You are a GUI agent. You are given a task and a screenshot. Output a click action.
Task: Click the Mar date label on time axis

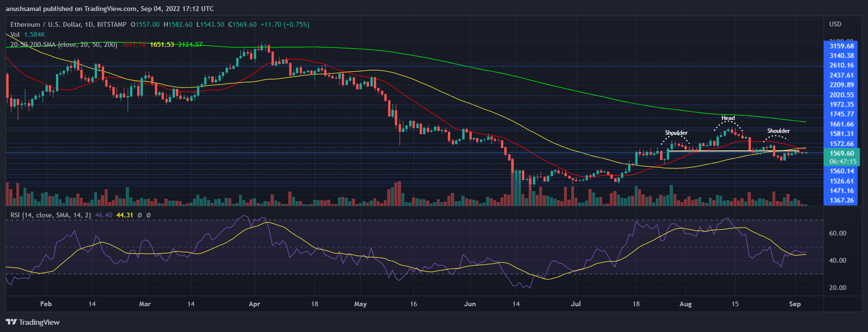tap(145, 304)
